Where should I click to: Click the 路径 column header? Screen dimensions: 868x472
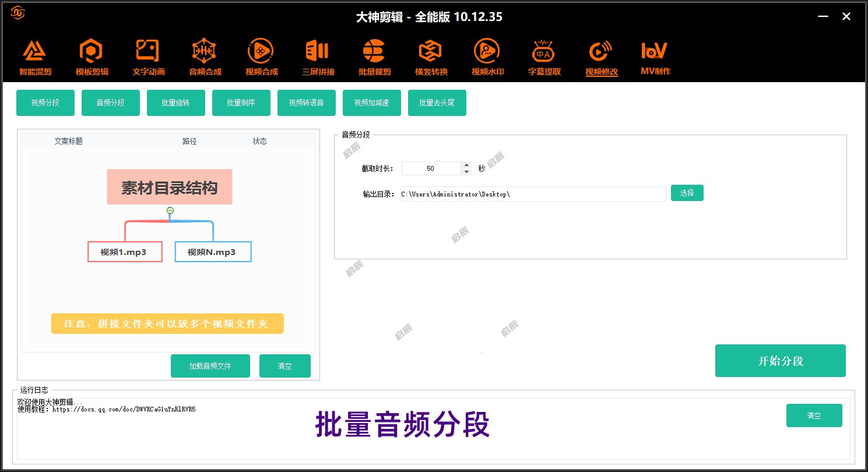(189, 141)
